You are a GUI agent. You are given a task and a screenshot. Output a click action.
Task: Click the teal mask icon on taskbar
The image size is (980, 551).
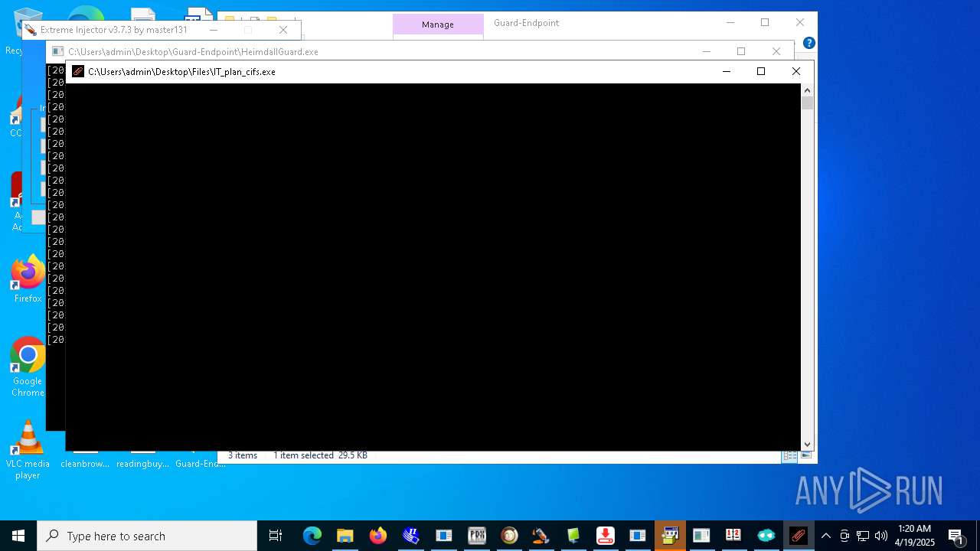tap(766, 536)
